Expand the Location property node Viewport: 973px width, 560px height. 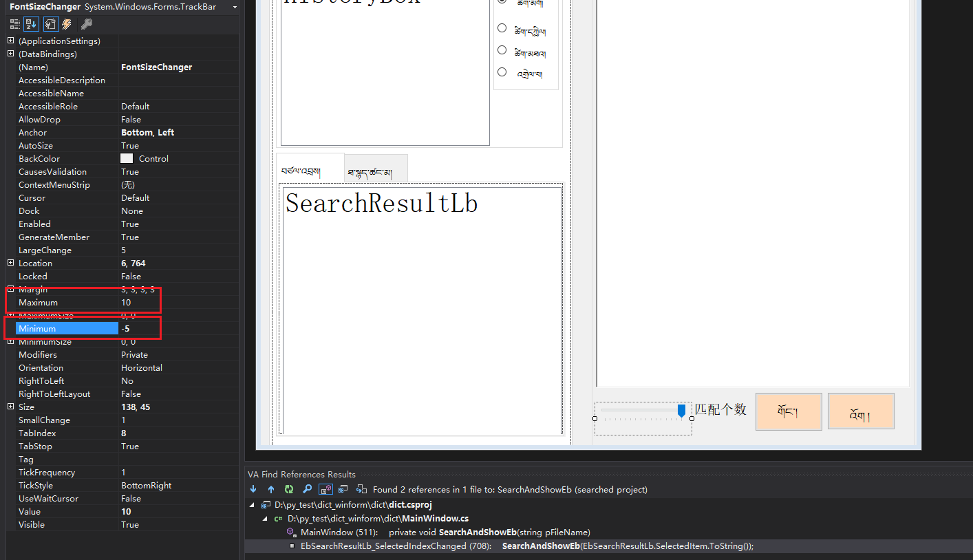(10, 263)
